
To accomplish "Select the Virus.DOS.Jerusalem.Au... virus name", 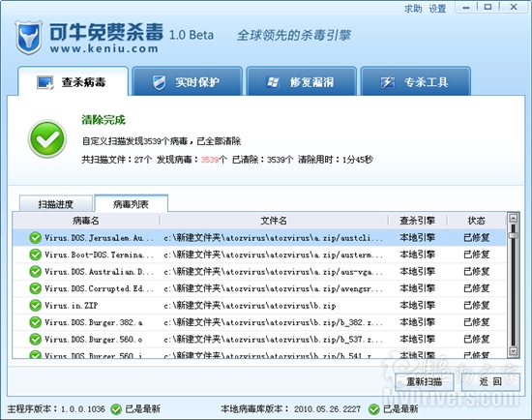I will [x=99, y=238].
